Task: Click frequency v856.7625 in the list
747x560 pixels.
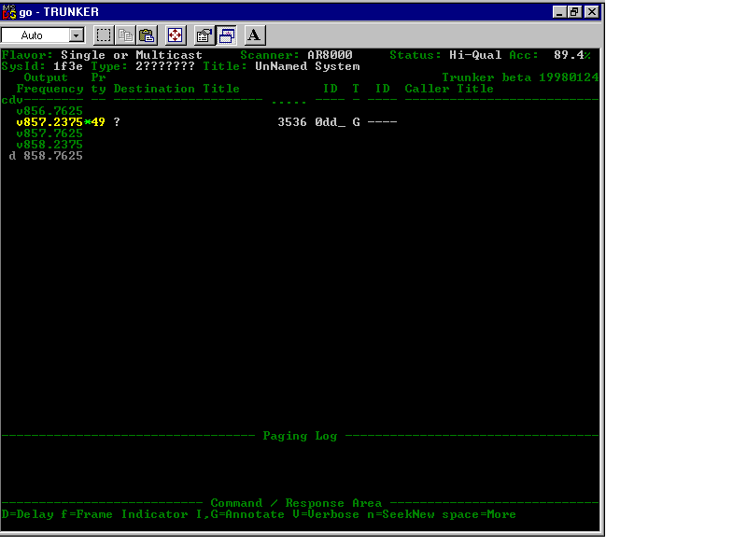Action: tap(49, 111)
